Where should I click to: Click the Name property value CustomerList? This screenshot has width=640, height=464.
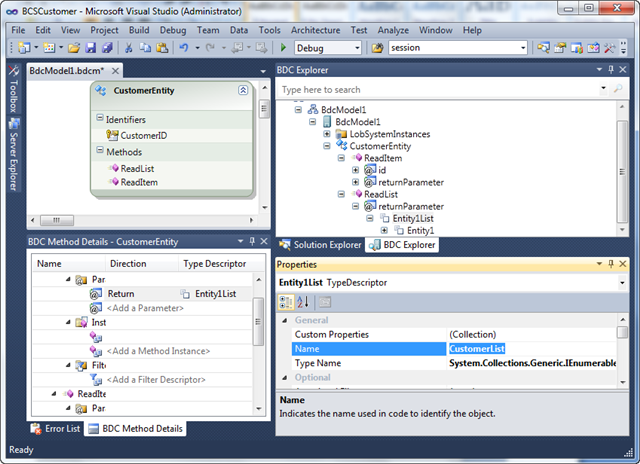coord(477,349)
